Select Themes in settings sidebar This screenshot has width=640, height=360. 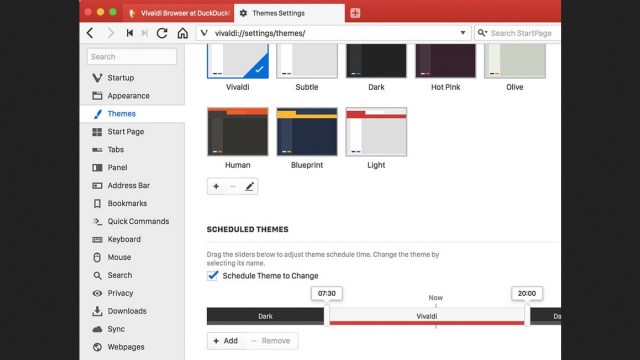point(132,113)
